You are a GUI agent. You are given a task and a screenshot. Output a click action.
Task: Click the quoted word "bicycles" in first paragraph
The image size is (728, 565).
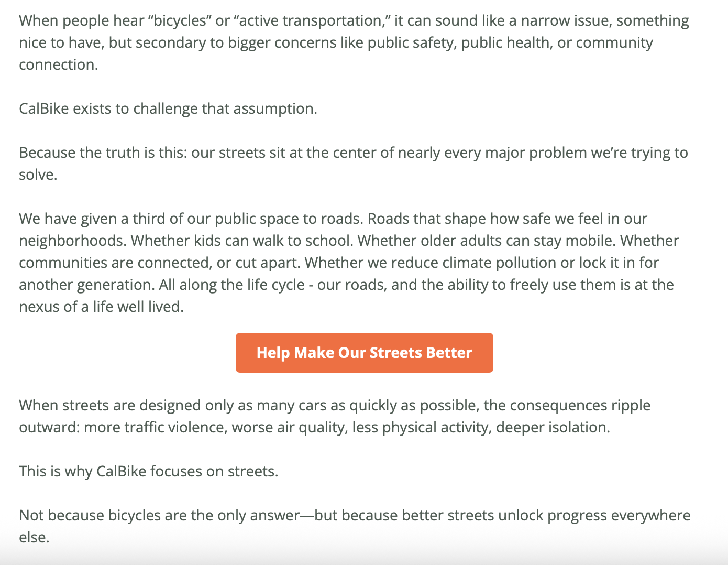click(x=180, y=20)
